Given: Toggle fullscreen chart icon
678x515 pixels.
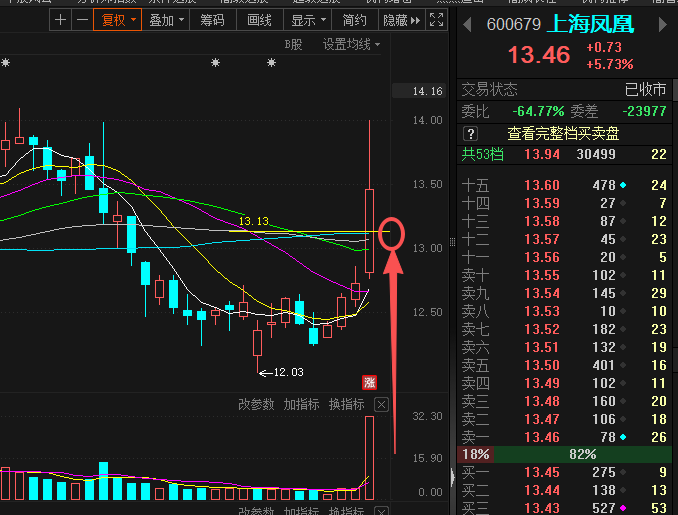Looking at the screenshot, I should click(436, 20).
